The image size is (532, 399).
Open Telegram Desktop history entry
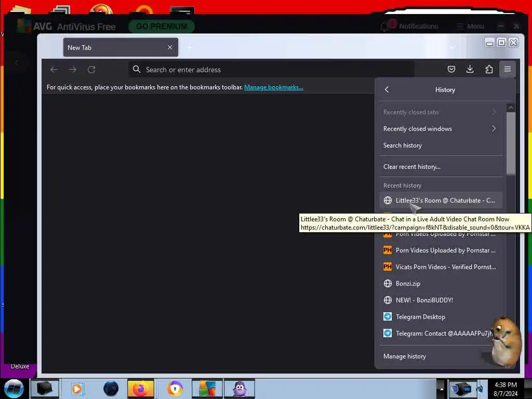click(x=441, y=316)
